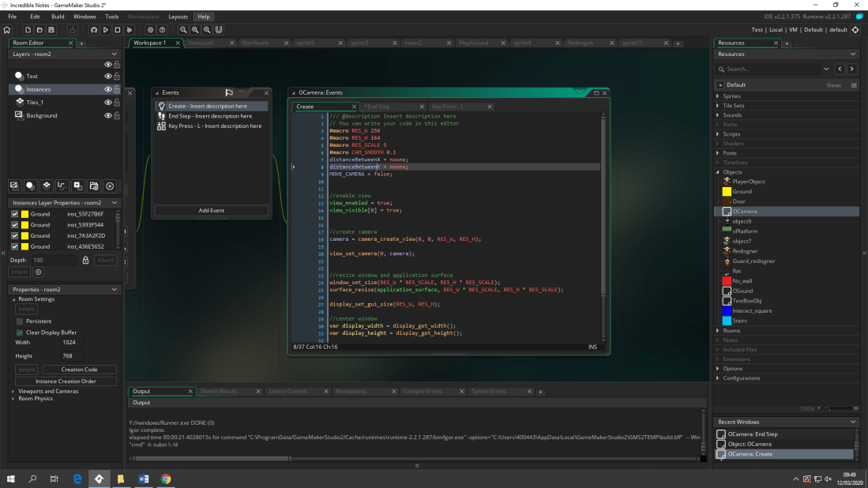Click the Clean build cache icon
This screenshot has height=488, width=868.
[x=129, y=30]
